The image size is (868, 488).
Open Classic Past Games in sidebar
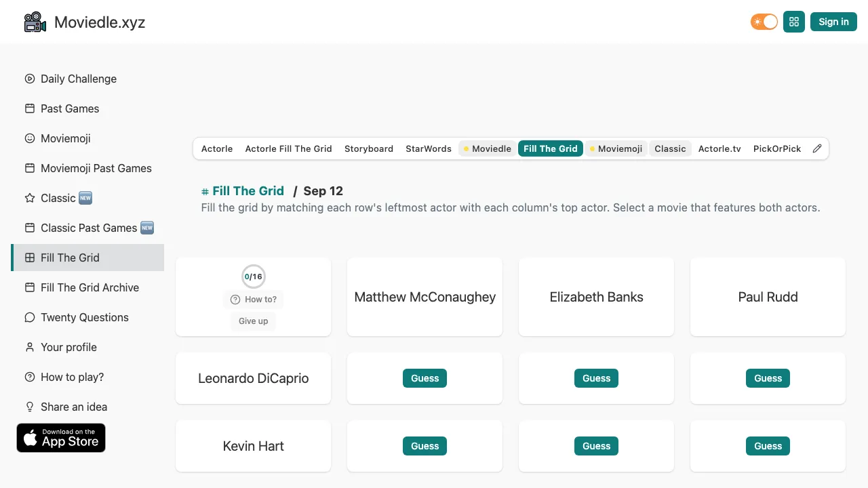87,228
